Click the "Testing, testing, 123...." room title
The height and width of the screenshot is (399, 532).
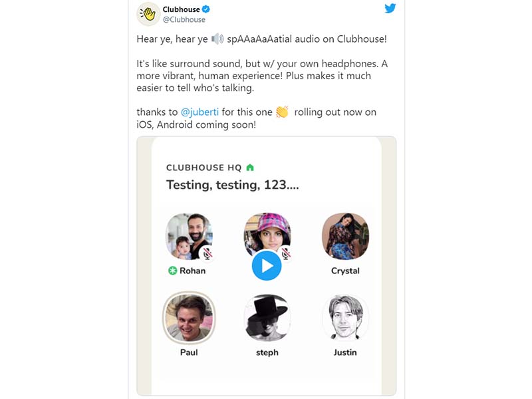232,186
